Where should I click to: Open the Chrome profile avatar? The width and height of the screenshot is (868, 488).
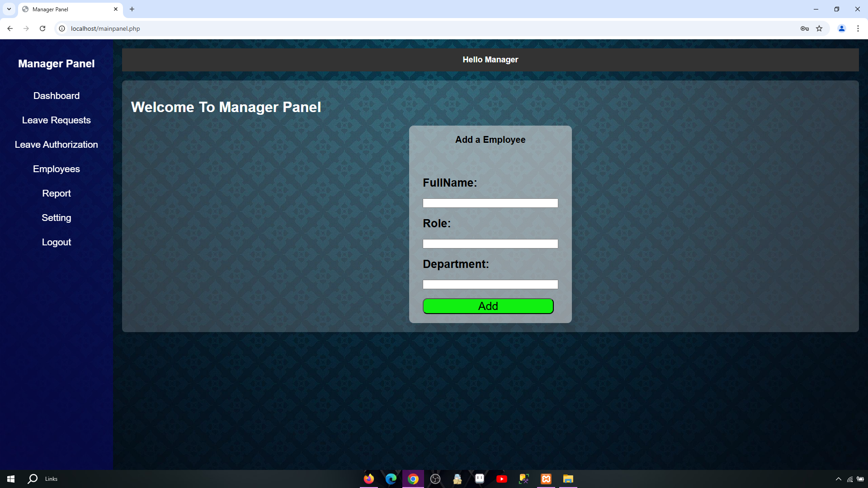(842, 28)
